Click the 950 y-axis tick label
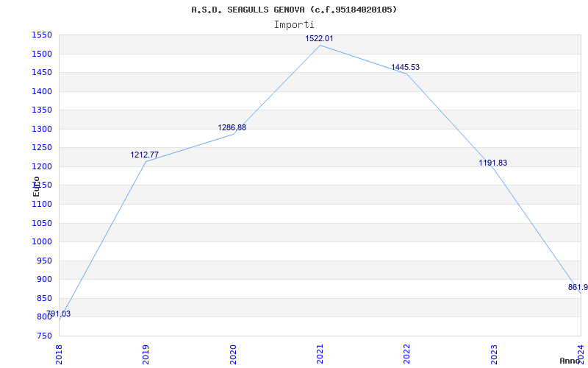588x368 pixels. coord(44,261)
